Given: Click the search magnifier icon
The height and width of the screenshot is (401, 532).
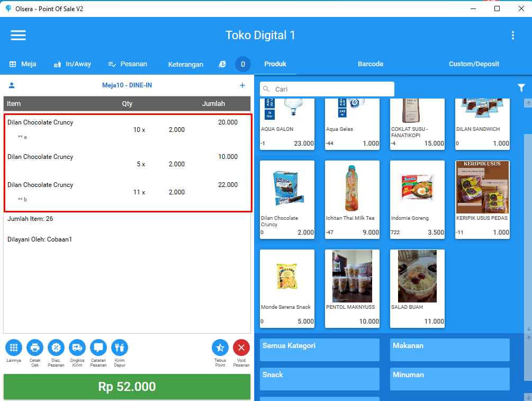Looking at the screenshot, I should 266,89.
